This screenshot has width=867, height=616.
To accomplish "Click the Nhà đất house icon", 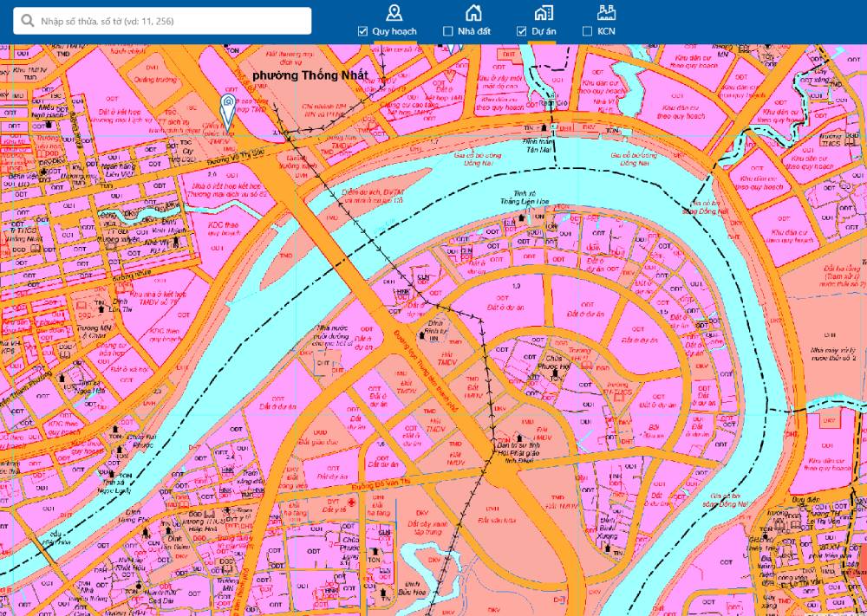I will point(473,12).
